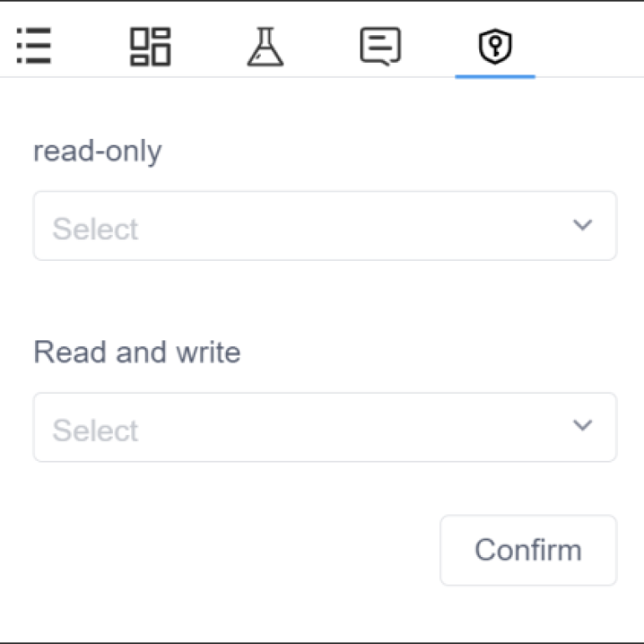Submit permission choices with Confirm

(x=528, y=549)
